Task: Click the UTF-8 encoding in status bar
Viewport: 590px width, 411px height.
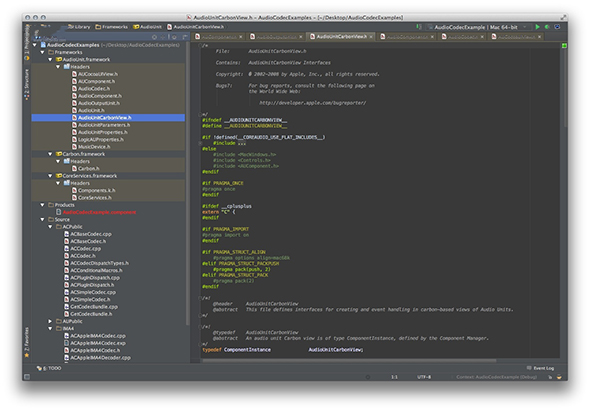Action: pos(424,377)
